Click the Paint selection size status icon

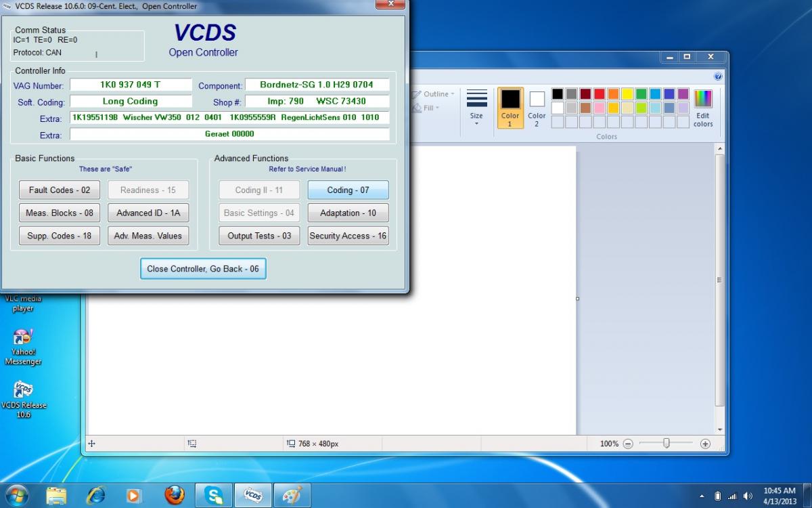click(x=192, y=444)
